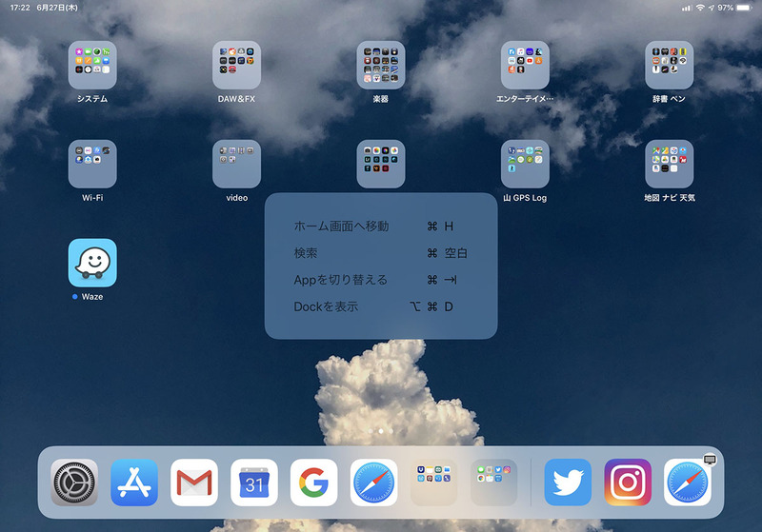
Task: Select Appを切り替える shortcut entry
Action: click(380, 280)
